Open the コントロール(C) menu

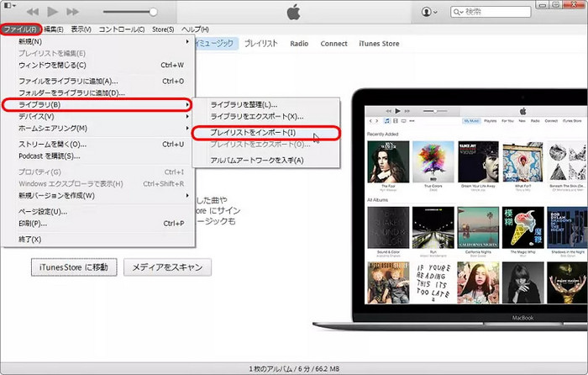coord(122,29)
